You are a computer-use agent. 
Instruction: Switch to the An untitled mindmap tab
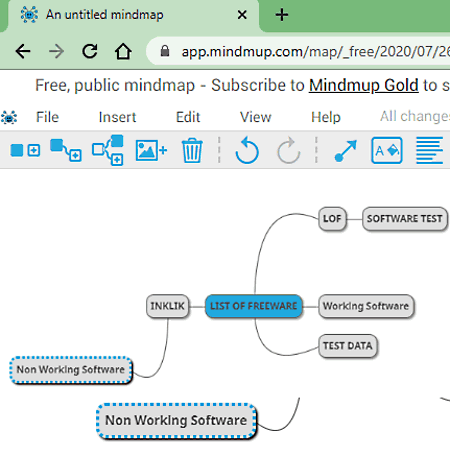(133, 16)
